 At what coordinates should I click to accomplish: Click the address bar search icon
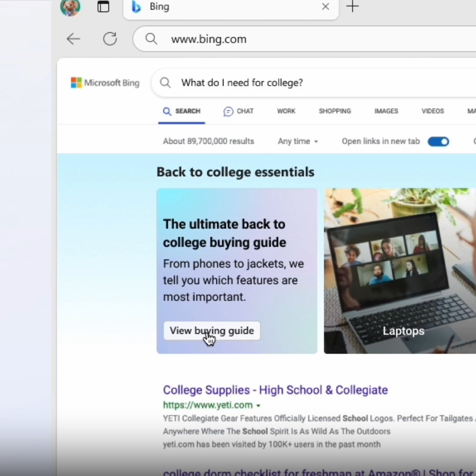coord(151,39)
